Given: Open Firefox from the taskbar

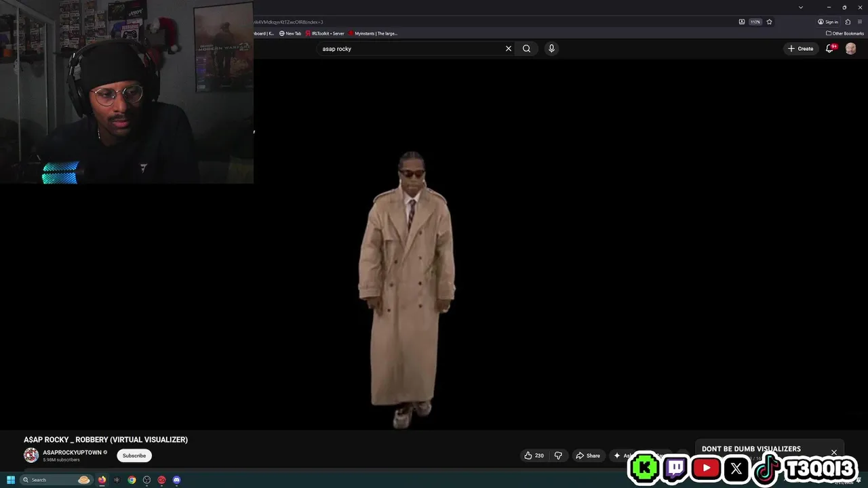Looking at the screenshot, I should pos(102,480).
